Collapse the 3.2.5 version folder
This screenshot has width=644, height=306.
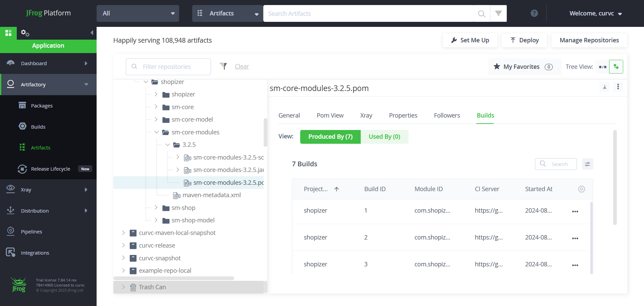pyautogui.click(x=167, y=145)
